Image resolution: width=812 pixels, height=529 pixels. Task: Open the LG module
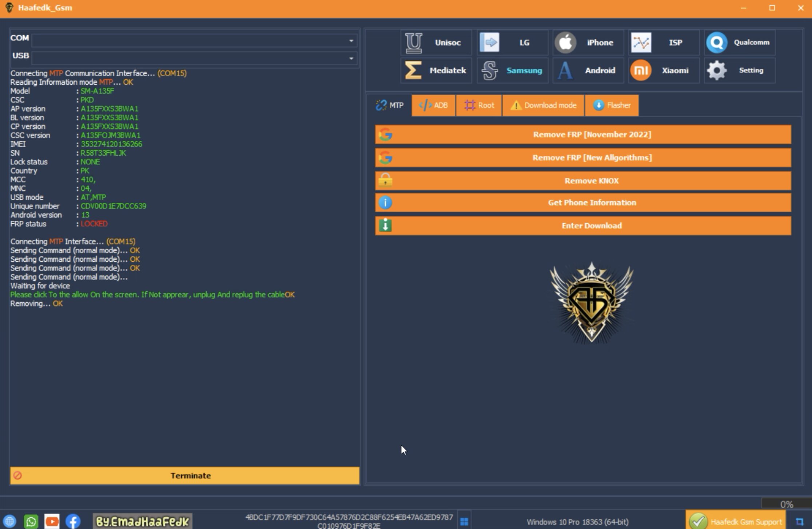(512, 43)
